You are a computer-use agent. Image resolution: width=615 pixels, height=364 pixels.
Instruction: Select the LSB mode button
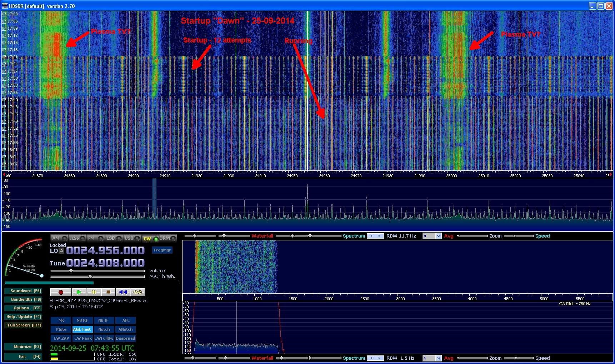(114, 238)
